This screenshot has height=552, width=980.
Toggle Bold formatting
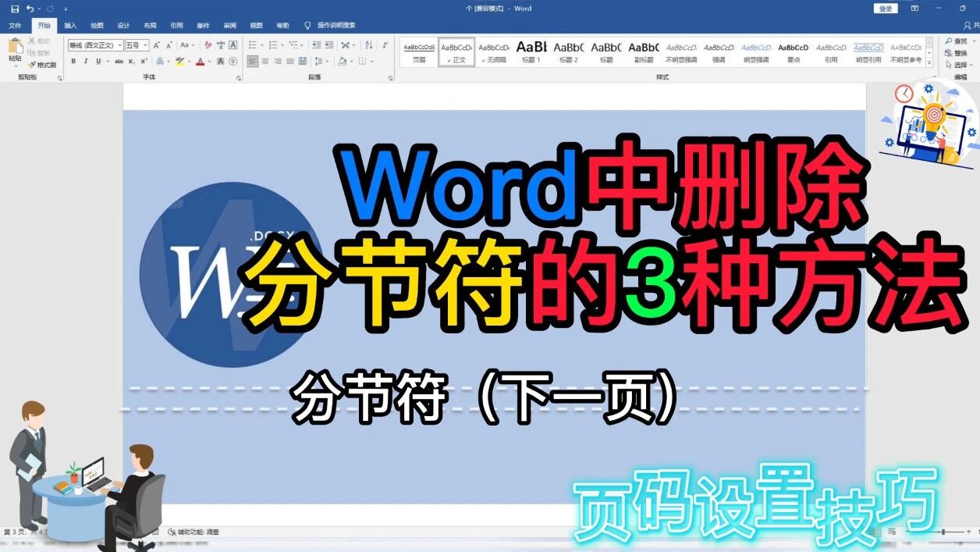click(73, 62)
